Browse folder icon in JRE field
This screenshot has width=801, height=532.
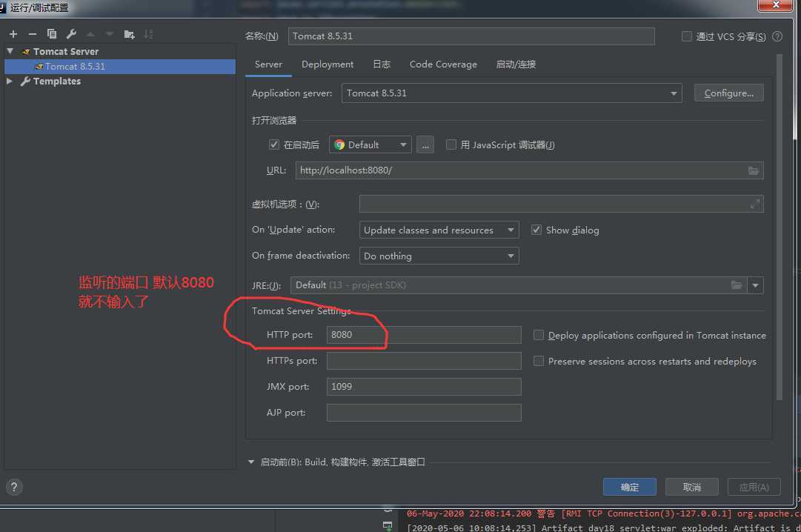pos(736,285)
